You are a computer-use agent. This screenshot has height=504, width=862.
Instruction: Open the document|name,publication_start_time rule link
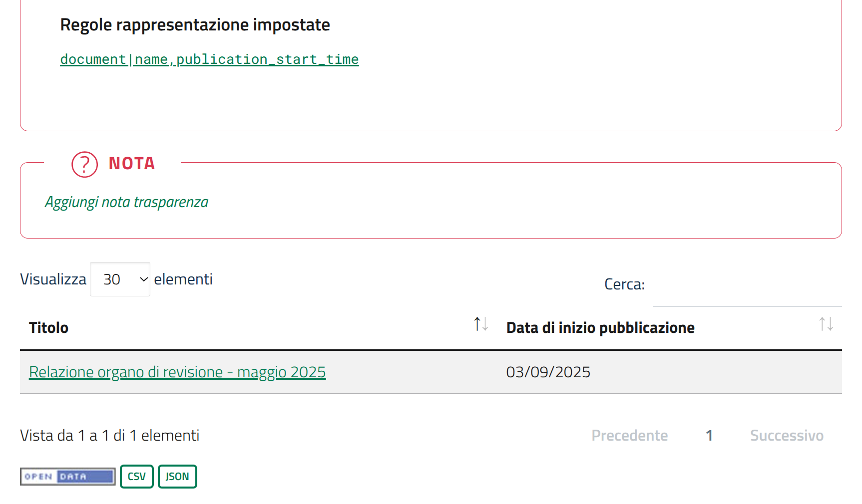coord(209,59)
